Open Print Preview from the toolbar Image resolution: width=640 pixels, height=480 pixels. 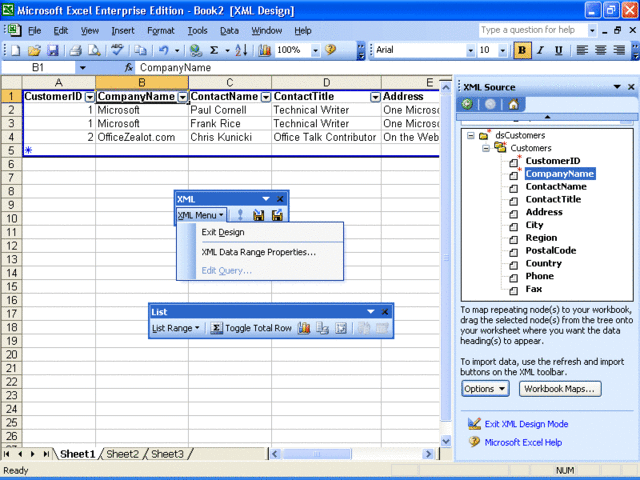coord(94,50)
